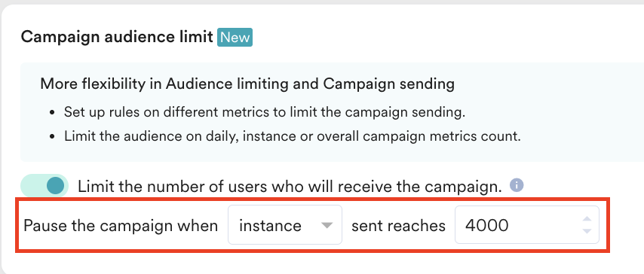Image resolution: width=644 pixels, height=274 pixels.
Task: Click the Set up rules on different metrics line
Action: [265, 112]
